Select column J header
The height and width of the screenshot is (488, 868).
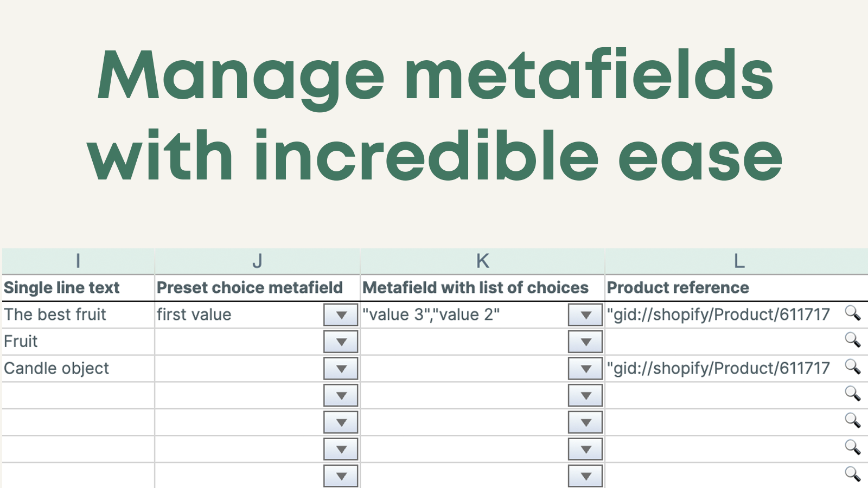257,261
